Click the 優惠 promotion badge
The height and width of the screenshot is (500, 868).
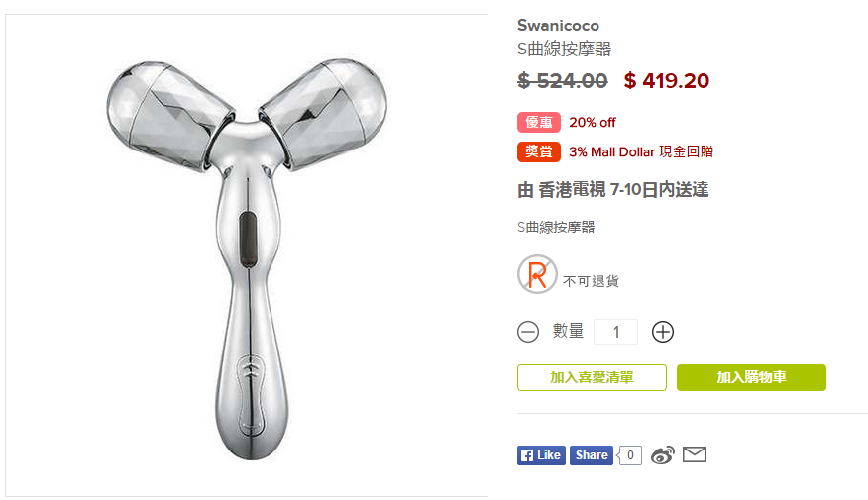point(539,122)
